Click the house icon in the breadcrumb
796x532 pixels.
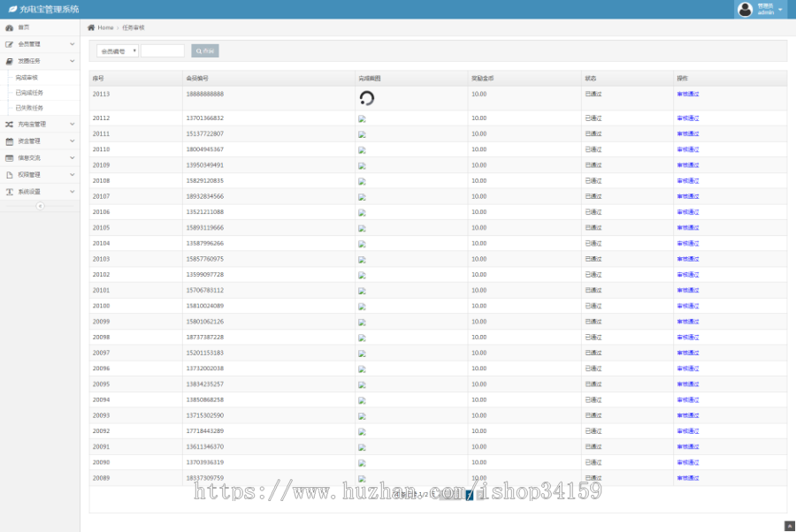(91, 27)
